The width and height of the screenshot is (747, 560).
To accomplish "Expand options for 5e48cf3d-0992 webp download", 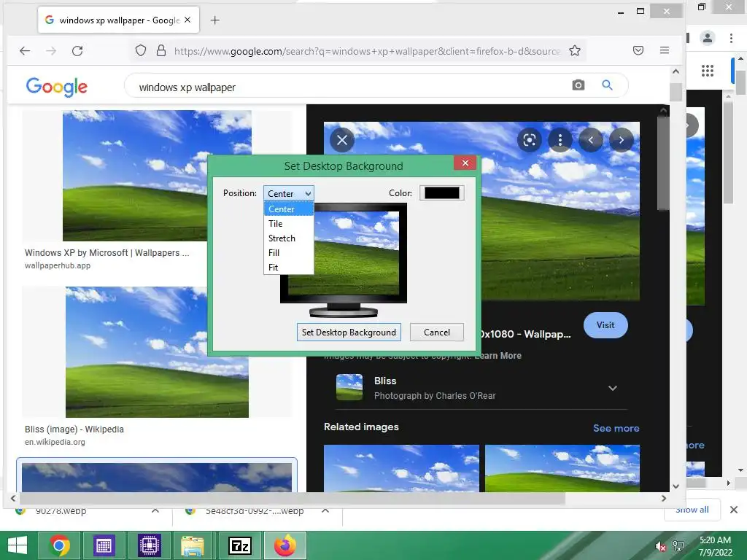I will tap(325, 510).
